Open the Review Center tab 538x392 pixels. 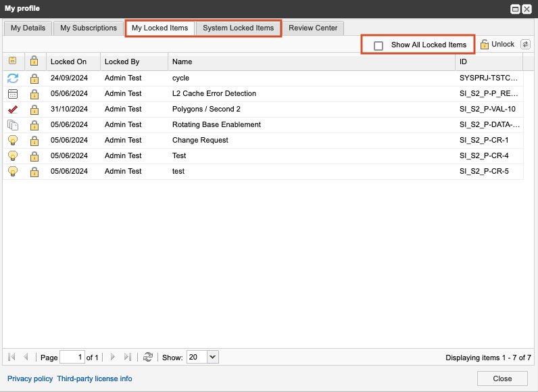click(313, 28)
